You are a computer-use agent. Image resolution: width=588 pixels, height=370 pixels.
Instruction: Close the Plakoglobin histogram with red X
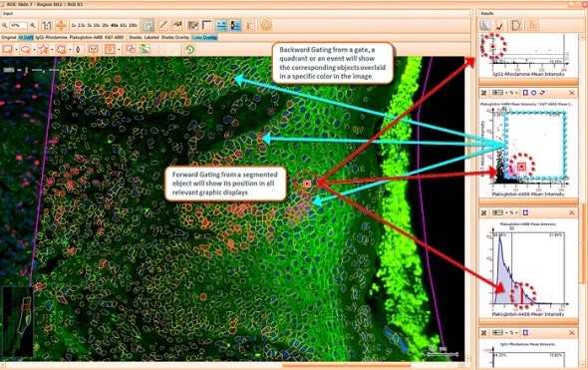(572, 212)
